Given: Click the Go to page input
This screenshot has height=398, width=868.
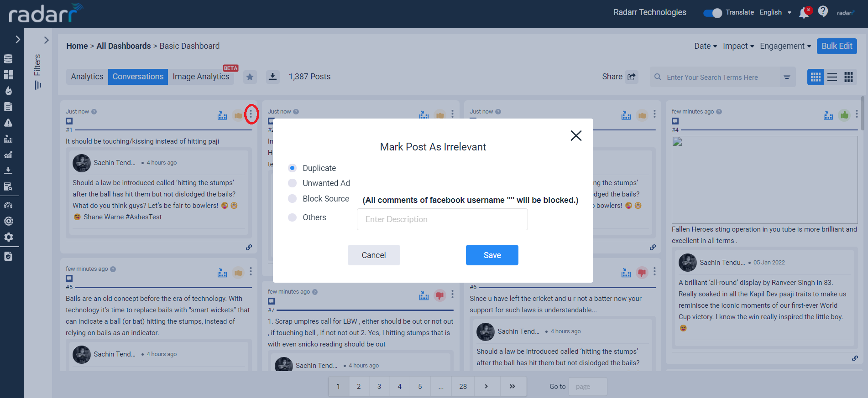Looking at the screenshot, I should tap(588, 387).
